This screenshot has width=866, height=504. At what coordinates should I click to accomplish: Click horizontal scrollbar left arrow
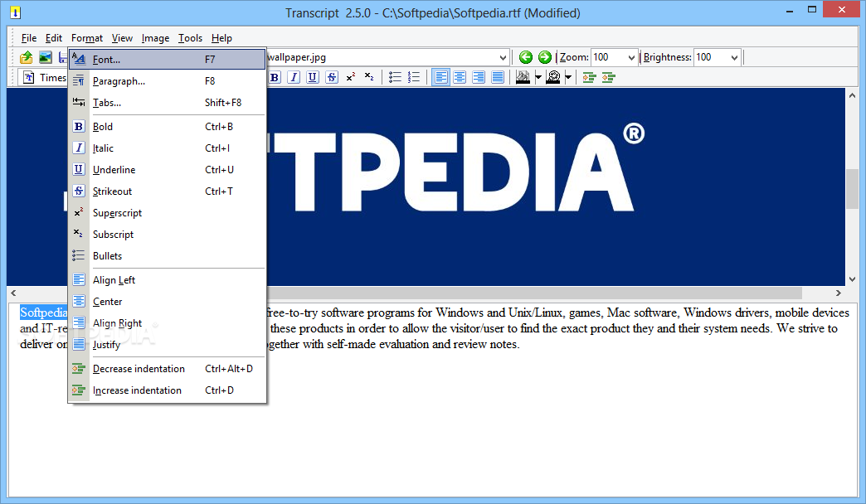(x=14, y=293)
